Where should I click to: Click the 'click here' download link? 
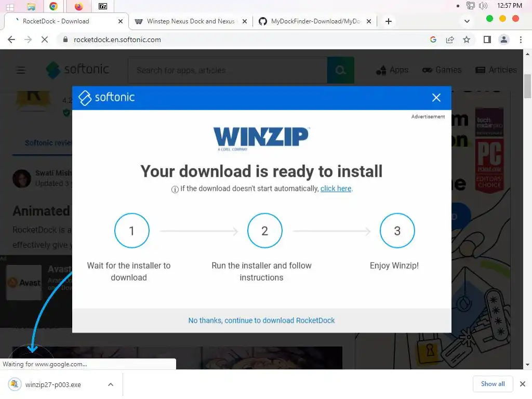pyautogui.click(x=336, y=189)
